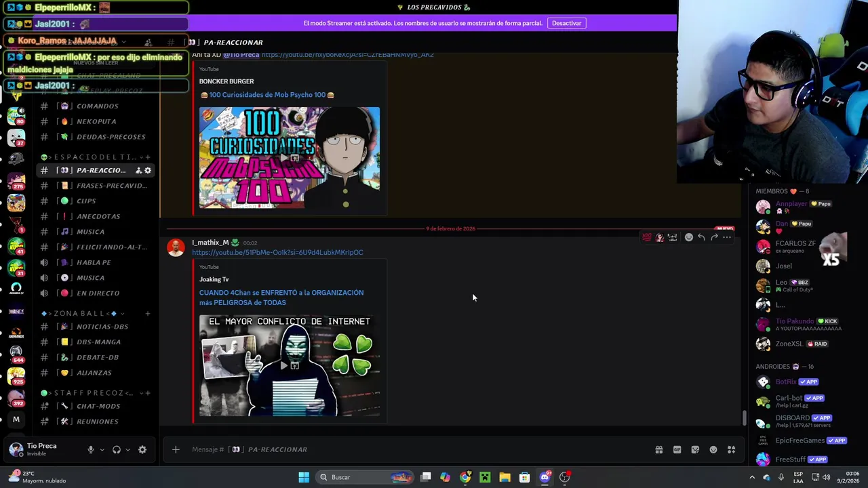Viewport: 868px width, 488px height.
Task: Join the HABLA PE voice channel
Action: [x=94, y=262]
